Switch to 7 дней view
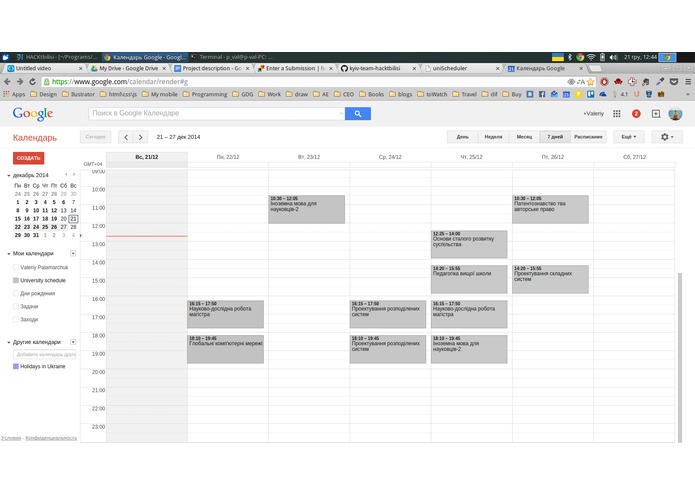Image resolution: width=695 pixels, height=494 pixels. coord(555,137)
